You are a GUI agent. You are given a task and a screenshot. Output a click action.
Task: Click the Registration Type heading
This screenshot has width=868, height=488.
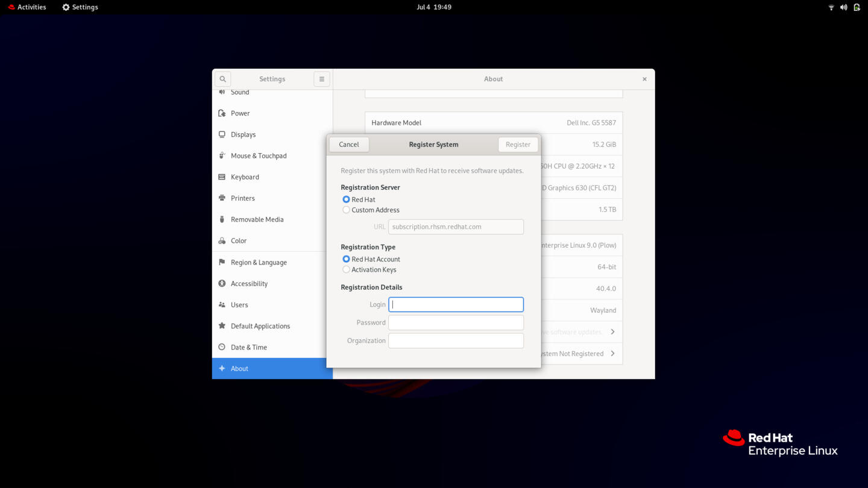(x=368, y=247)
